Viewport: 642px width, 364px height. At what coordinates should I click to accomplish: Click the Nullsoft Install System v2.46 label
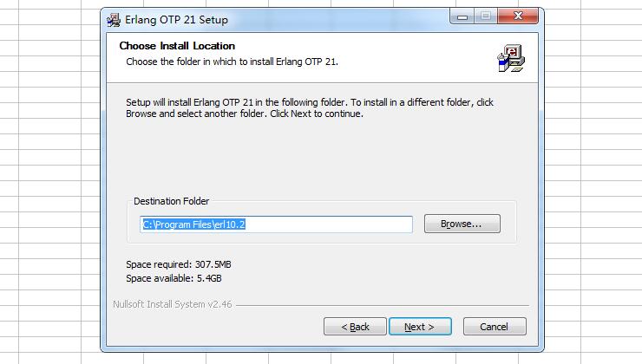point(173,304)
